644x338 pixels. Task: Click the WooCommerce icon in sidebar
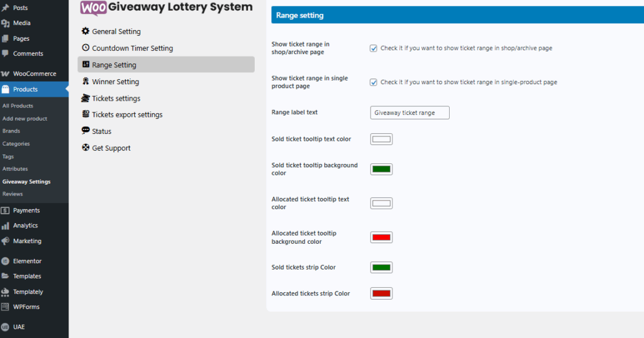pos(5,74)
